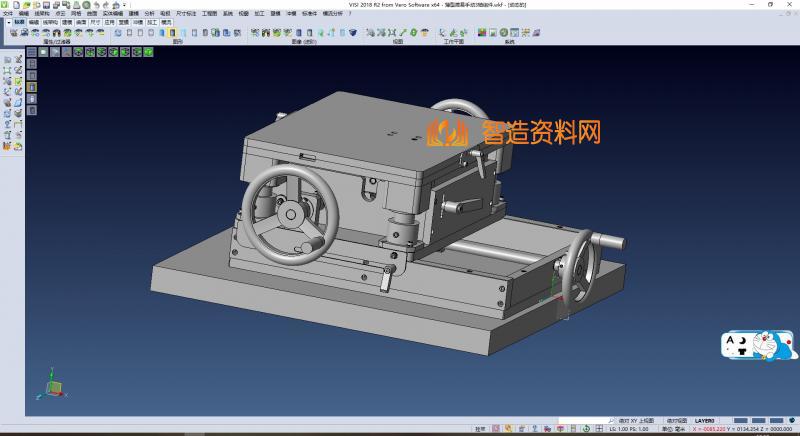Toggle the highlighted shaded display mode in 图形 group
This screenshot has height=436, width=800.
pos(173,33)
